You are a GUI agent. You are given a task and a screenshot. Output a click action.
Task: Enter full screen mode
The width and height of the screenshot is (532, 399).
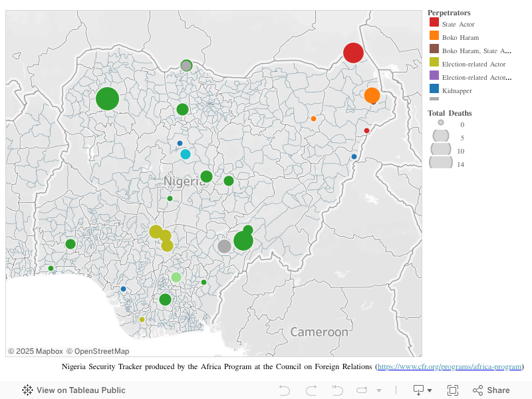pos(453,390)
